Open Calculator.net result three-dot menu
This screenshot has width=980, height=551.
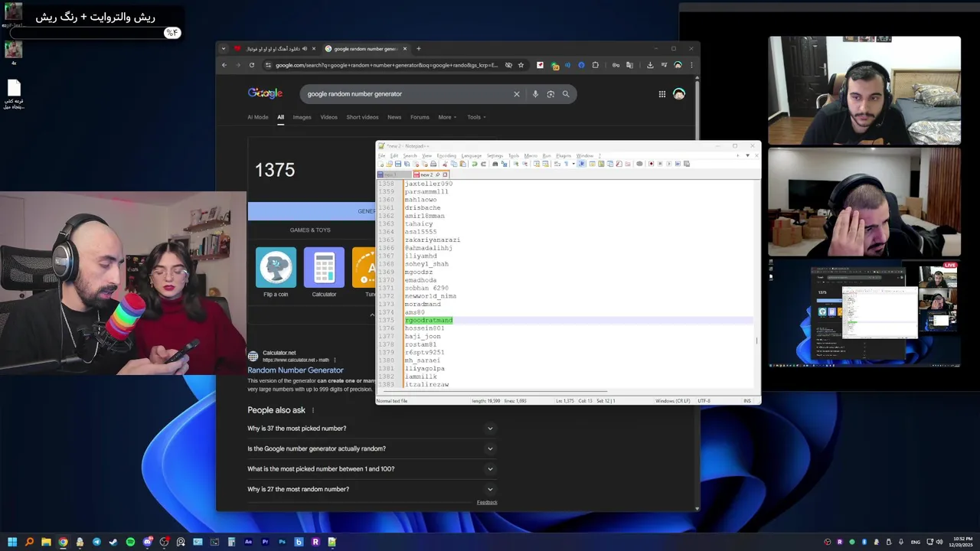[335, 360]
